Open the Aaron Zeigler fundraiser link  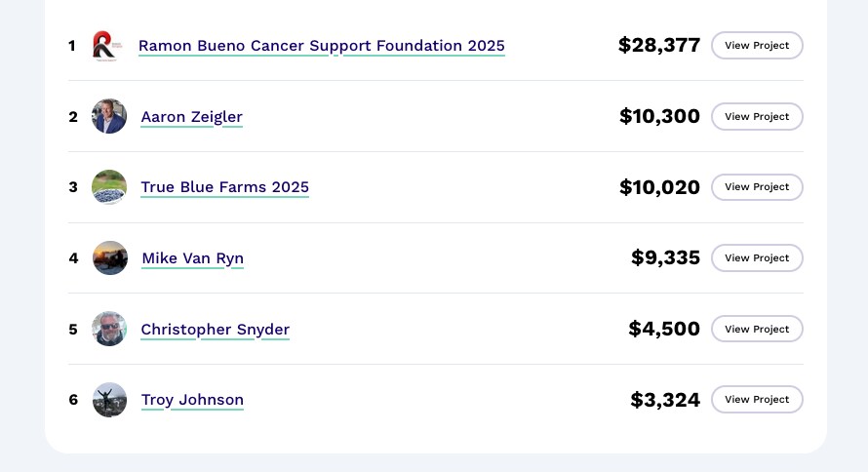point(192,117)
